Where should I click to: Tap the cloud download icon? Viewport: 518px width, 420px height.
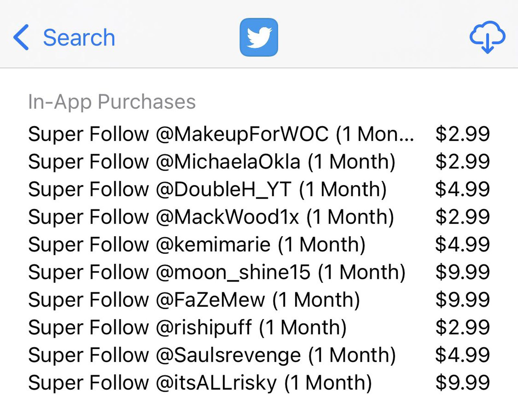point(487,37)
